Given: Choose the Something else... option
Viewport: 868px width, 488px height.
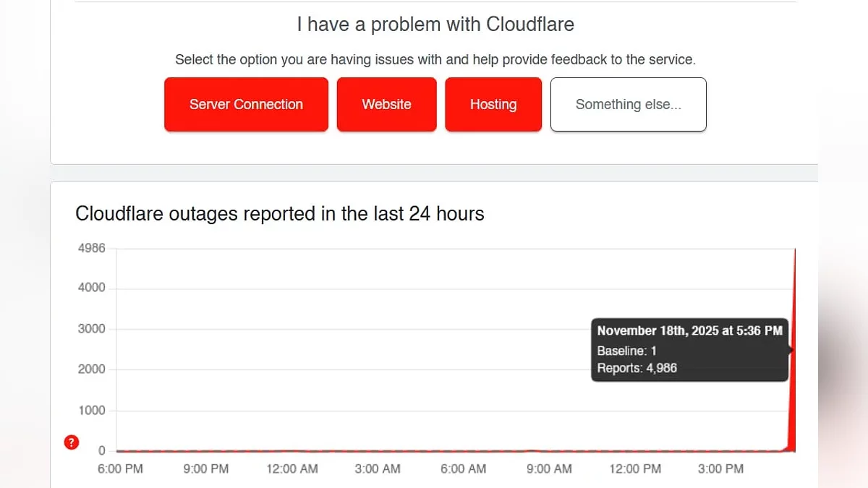Looking at the screenshot, I should 628,105.
